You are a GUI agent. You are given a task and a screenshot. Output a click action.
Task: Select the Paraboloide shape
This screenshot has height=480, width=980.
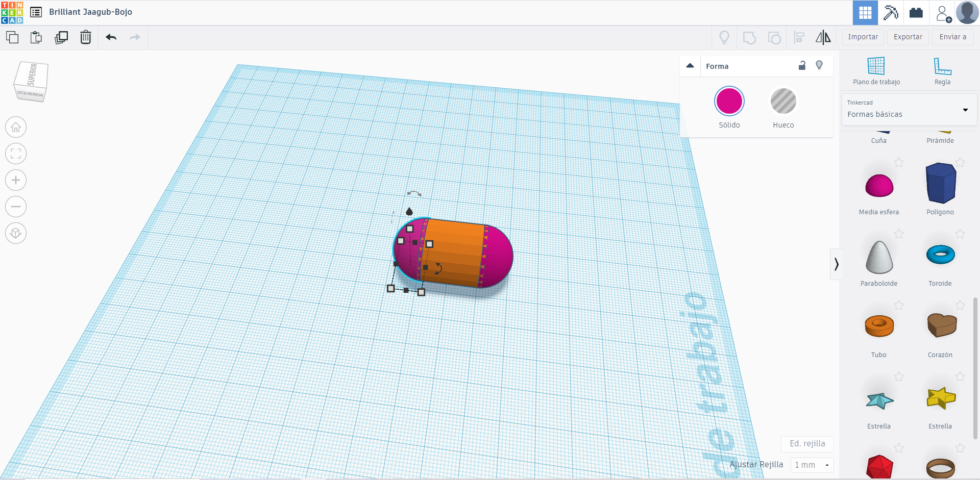[879, 257]
